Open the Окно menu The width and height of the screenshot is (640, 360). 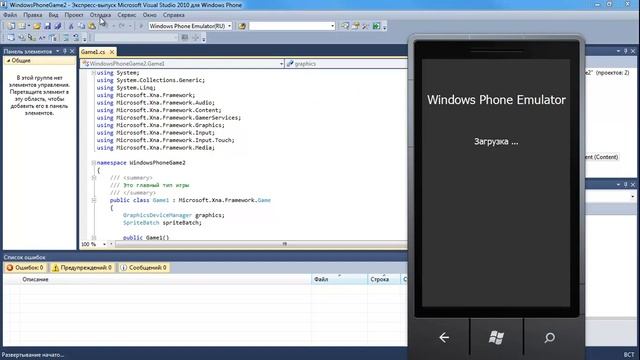[x=149, y=15]
